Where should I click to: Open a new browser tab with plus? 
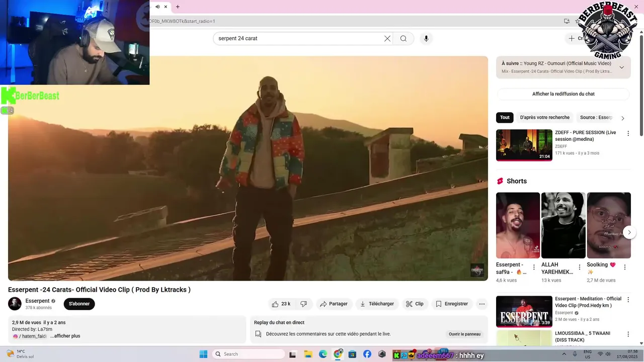[x=178, y=7]
